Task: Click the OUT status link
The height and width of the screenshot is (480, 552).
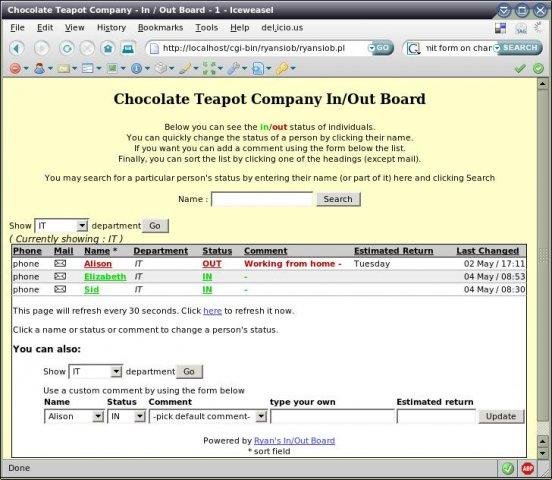Action: 212,264
